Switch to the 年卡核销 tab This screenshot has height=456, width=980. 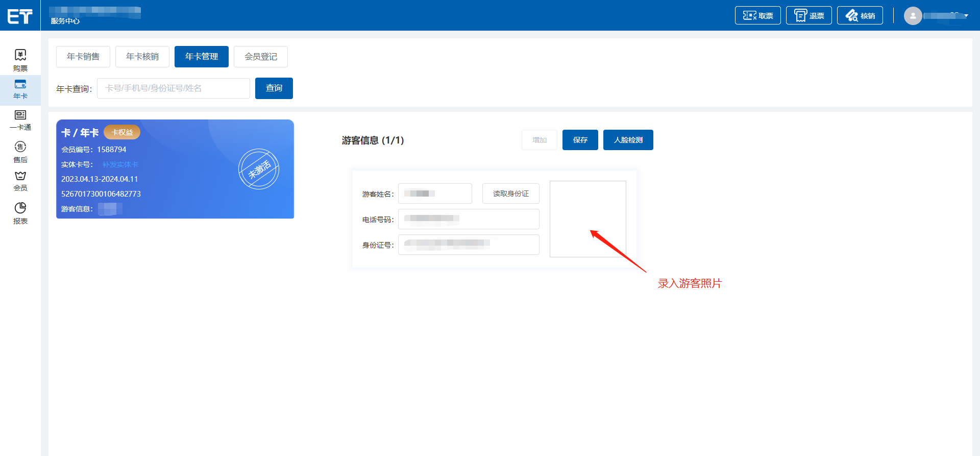(142, 57)
